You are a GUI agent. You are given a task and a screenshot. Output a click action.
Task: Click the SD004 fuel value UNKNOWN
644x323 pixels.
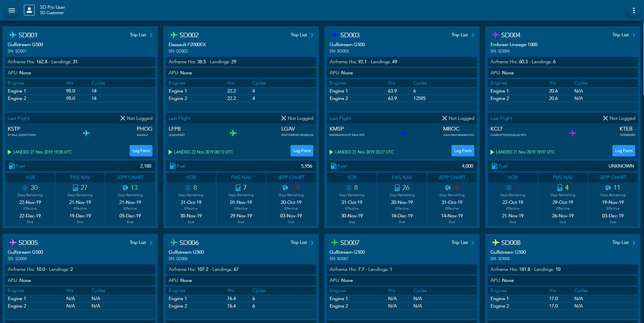coord(621,166)
